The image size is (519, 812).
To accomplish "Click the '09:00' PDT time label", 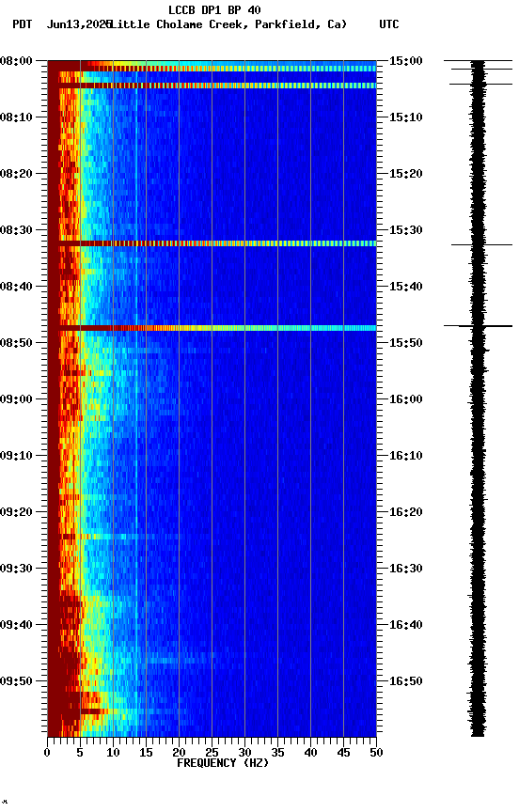I will point(16,399).
